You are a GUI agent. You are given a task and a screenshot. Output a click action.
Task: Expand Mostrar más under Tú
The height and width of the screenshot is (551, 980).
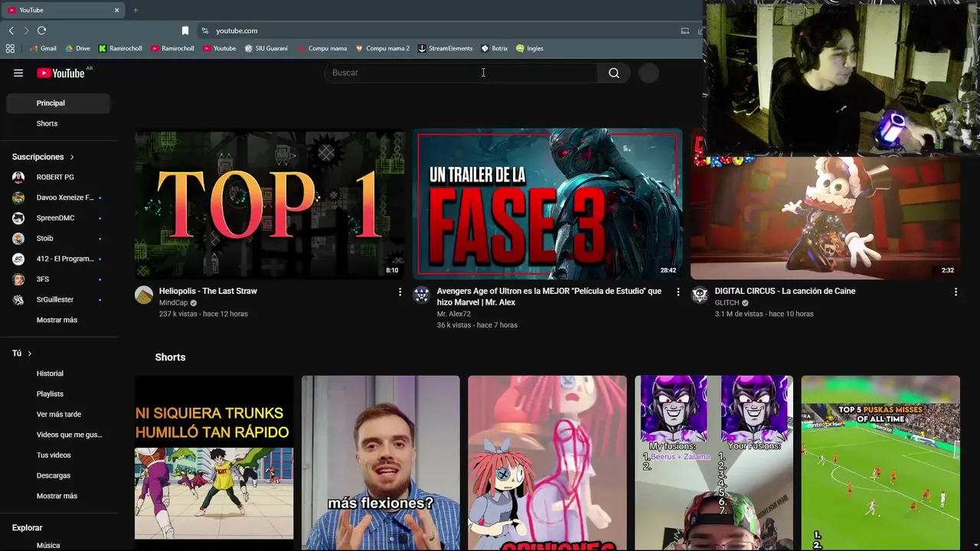[58, 496]
